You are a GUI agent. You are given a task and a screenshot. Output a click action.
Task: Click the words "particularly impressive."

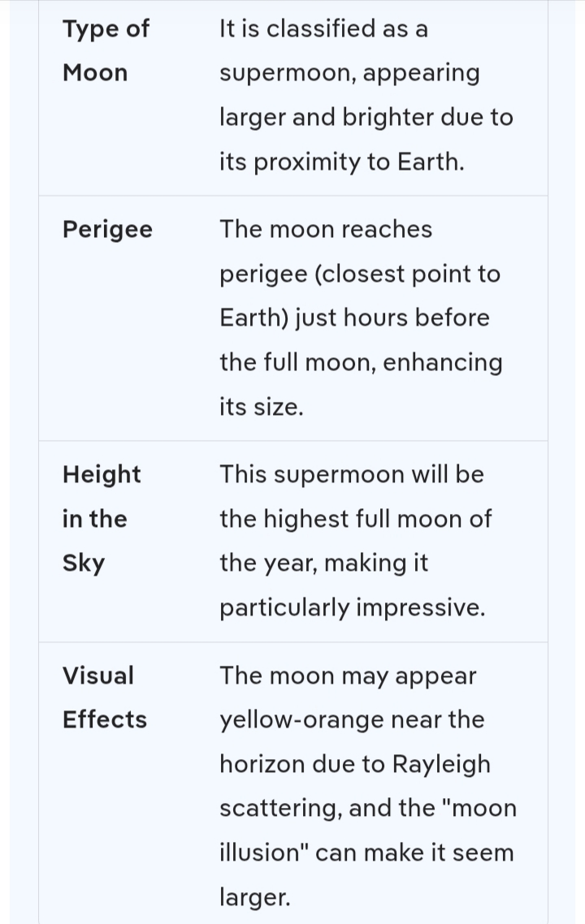coord(352,607)
